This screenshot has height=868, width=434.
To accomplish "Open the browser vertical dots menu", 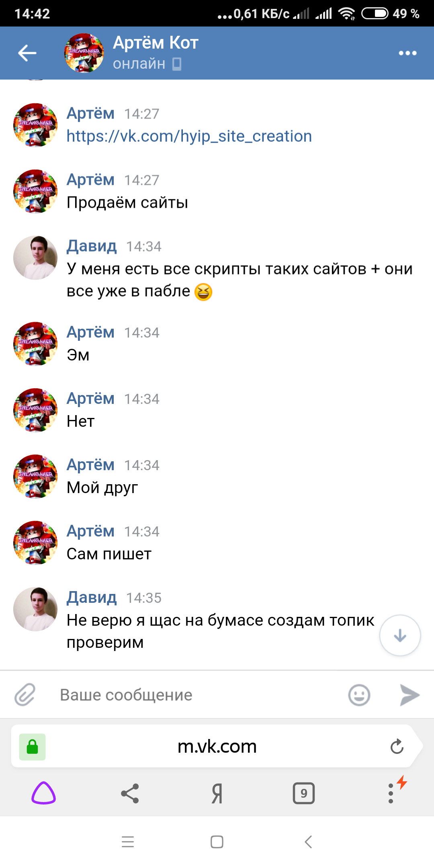I will (391, 793).
